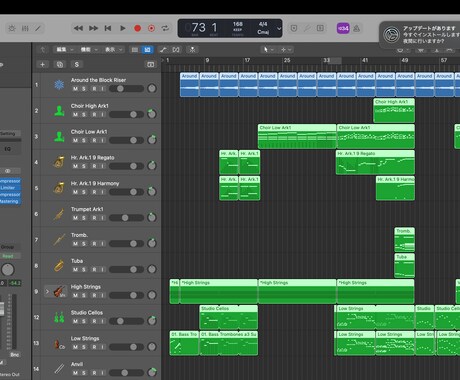Click the purple count-in 1234 button
The height and width of the screenshot is (380, 460).
click(343, 28)
